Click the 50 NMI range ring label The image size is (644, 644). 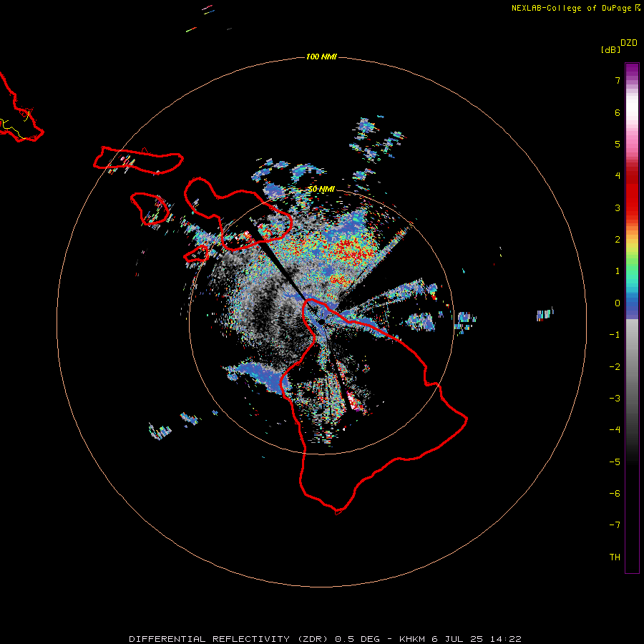321,189
